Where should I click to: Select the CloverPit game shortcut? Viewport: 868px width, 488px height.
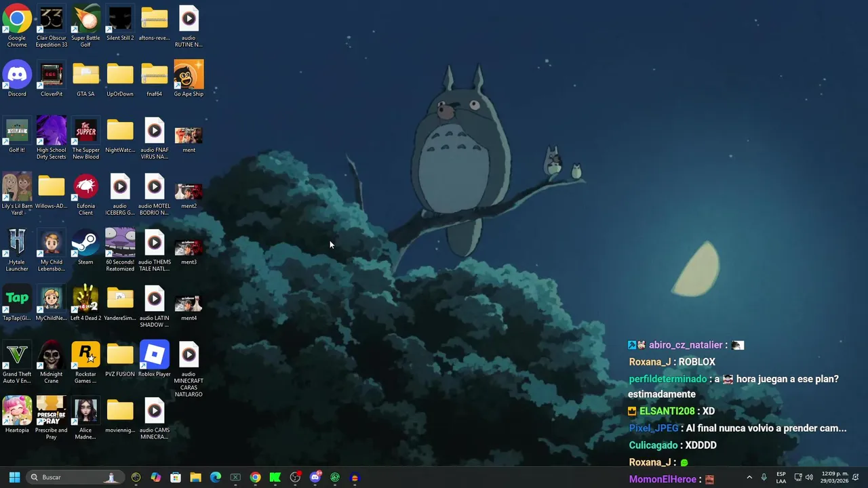point(52,79)
